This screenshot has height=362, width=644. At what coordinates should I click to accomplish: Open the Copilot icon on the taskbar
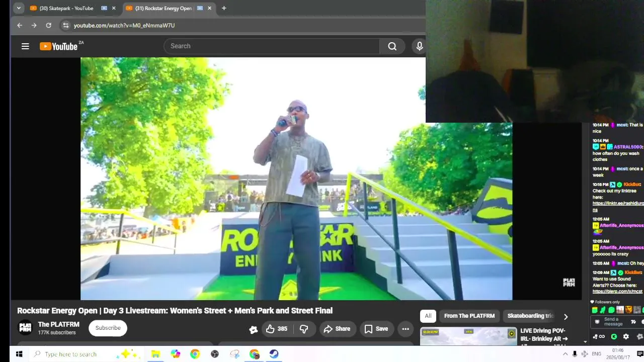pos(175,354)
